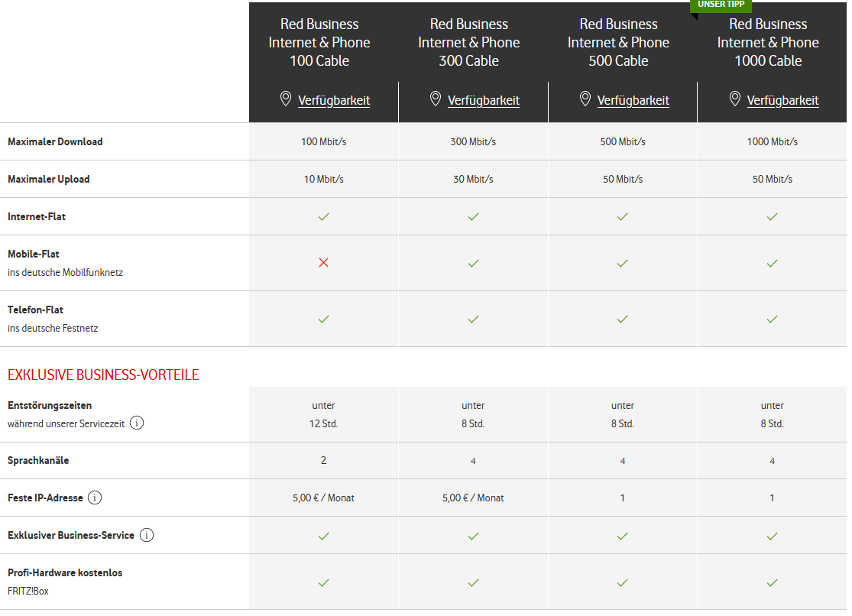Open Verfügbarkeit link for 500 Cable plan
Image resolution: width=852 pixels, height=616 pixels.
tap(633, 100)
